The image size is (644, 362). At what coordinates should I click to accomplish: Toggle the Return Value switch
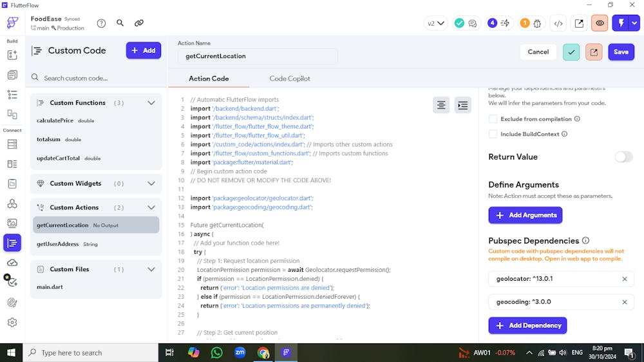coord(623,157)
